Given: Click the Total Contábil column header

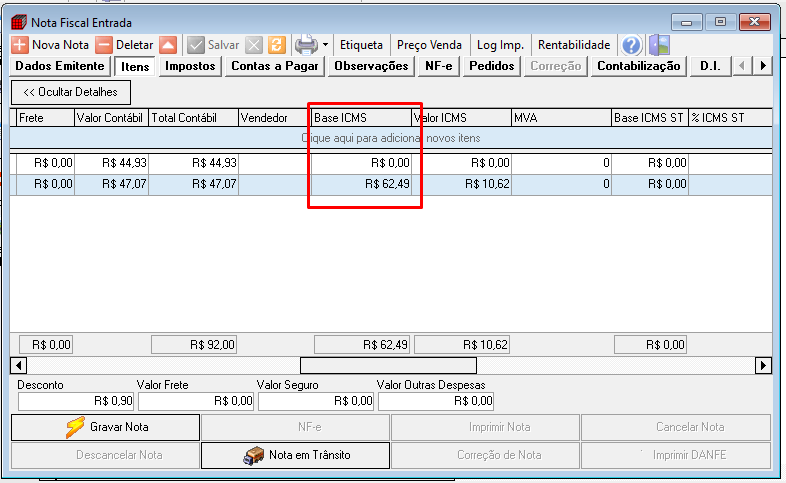Looking at the screenshot, I should tap(193, 118).
